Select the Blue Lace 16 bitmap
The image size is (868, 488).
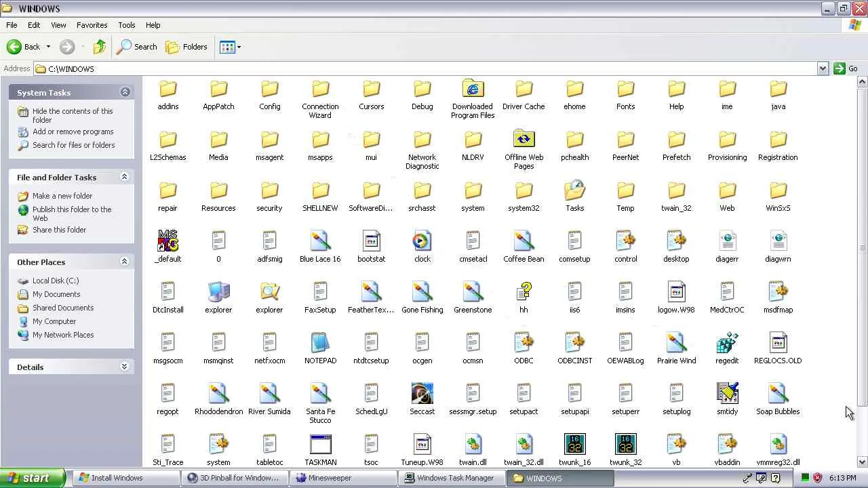pyautogui.click(x=320, y=241)
